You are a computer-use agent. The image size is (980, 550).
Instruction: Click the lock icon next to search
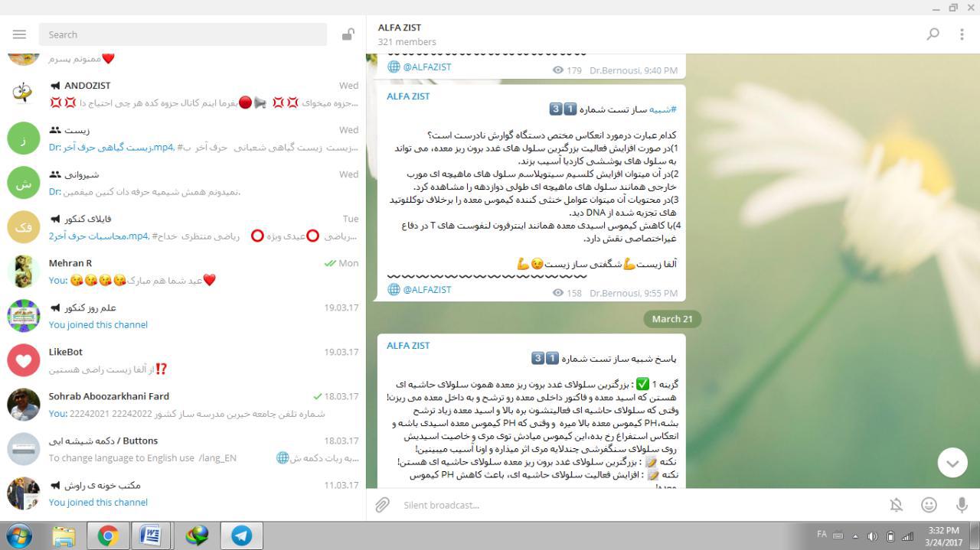348,34
